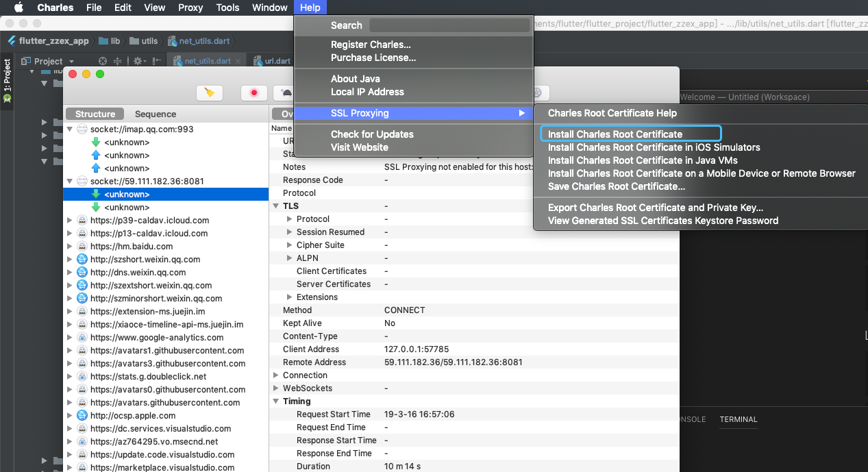Click globe icon beside http://ocsp.apple.com
Screen dimensions: 868x472
point(82,416)
